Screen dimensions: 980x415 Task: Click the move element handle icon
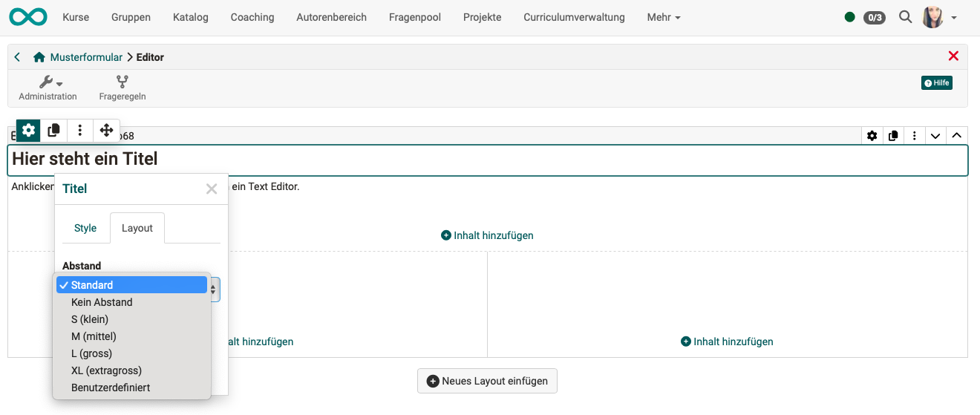[106, 130]
